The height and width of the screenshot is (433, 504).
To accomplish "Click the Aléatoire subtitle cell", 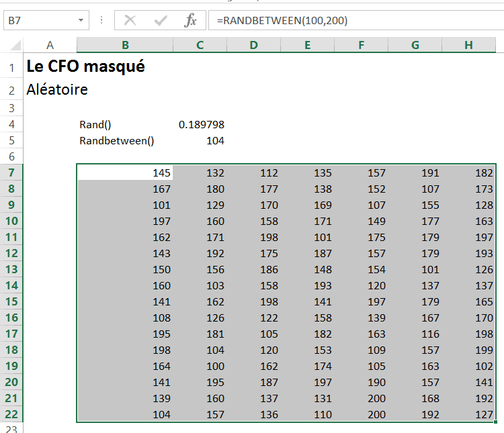I will pos(57,89).
